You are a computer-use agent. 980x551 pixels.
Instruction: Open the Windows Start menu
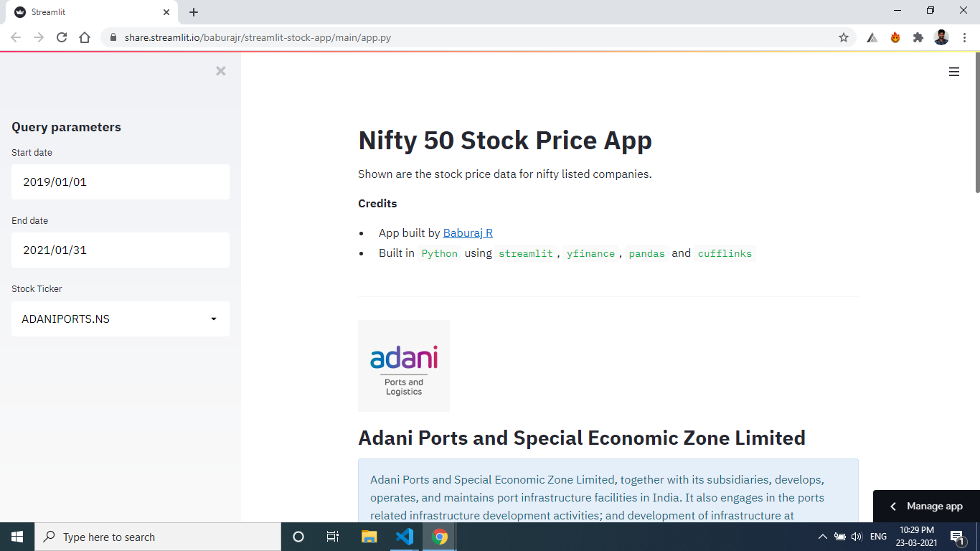click(x=17, y=537)
